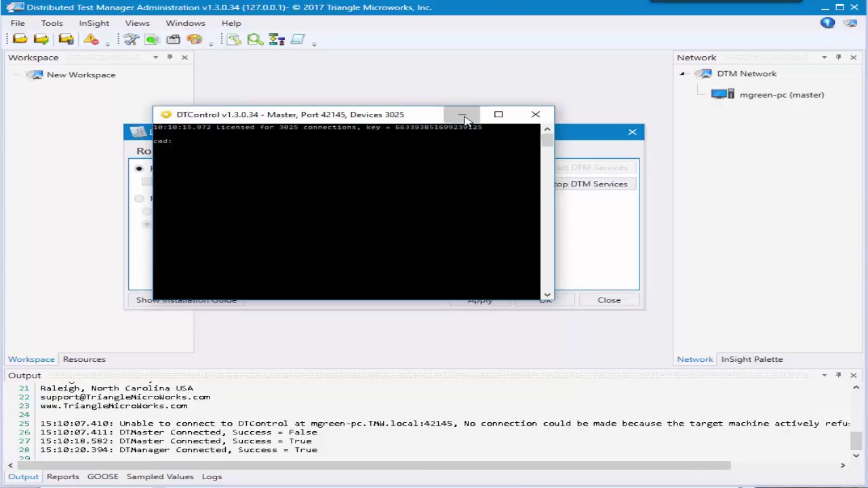Switch to the Reports tab
Viewport: 868px width, 488px height.
point(63,476)
